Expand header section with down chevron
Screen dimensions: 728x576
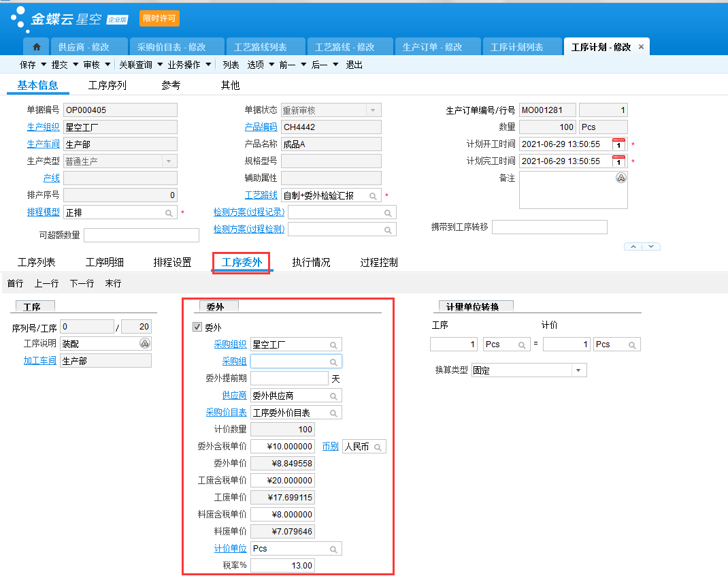pyautogui.click(x=651, y=246)
